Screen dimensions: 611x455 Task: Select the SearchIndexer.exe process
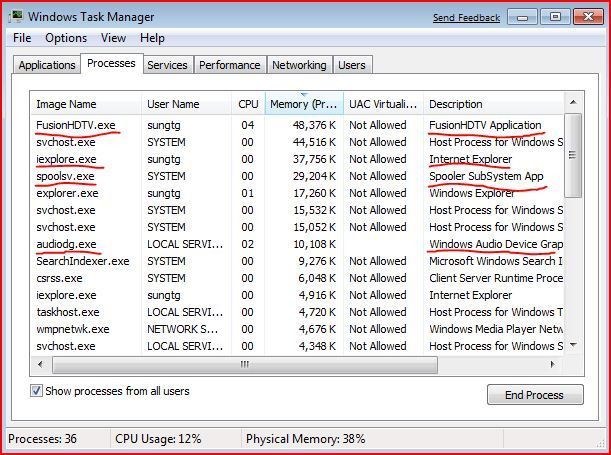[x=297, y=261]
